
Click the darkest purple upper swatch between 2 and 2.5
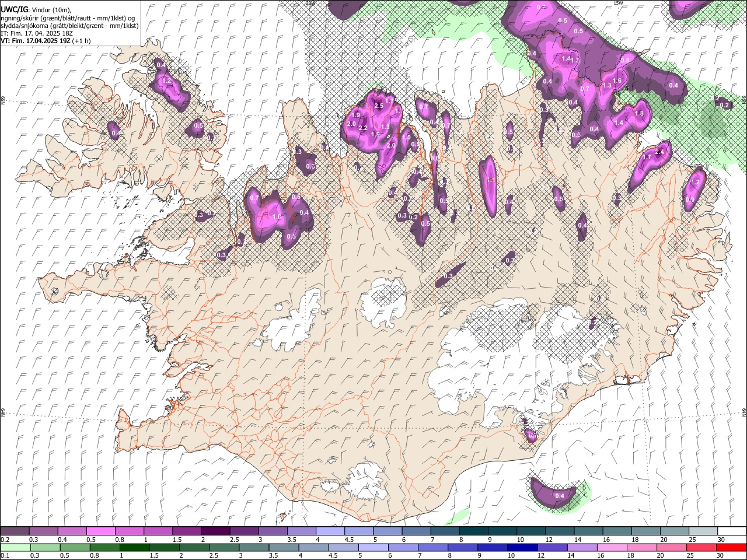(215, 531)
